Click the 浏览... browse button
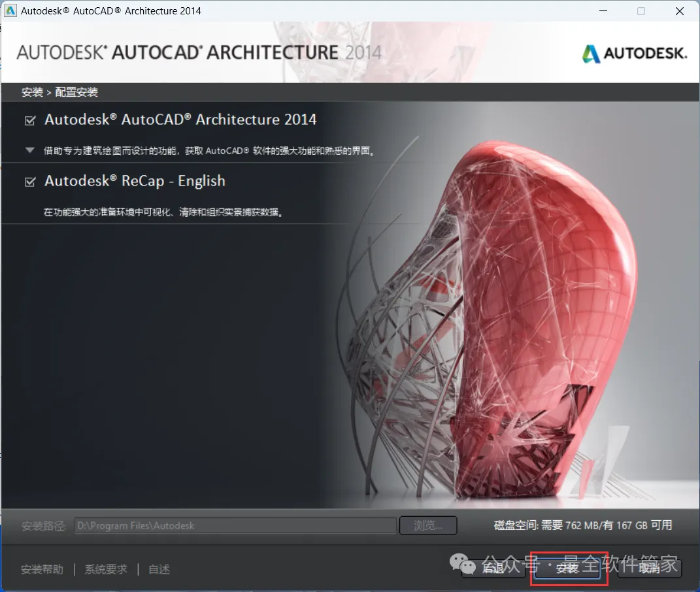This screenshot has width=700, height=592. click(x=428, y=525)
